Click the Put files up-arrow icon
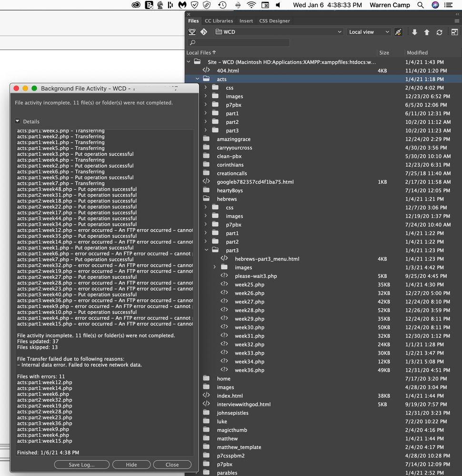The image size is (462, 476). click(x=427, y=32)
